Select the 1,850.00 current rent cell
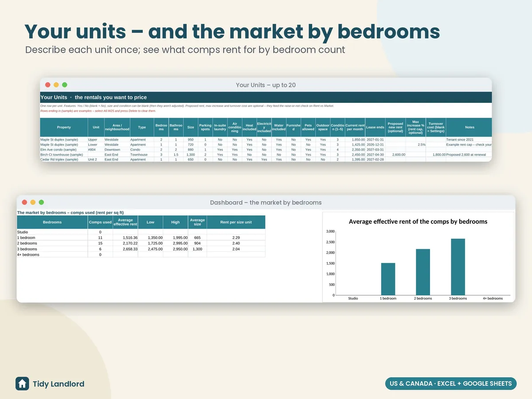 pyautogui.click(x=355, y=140)
